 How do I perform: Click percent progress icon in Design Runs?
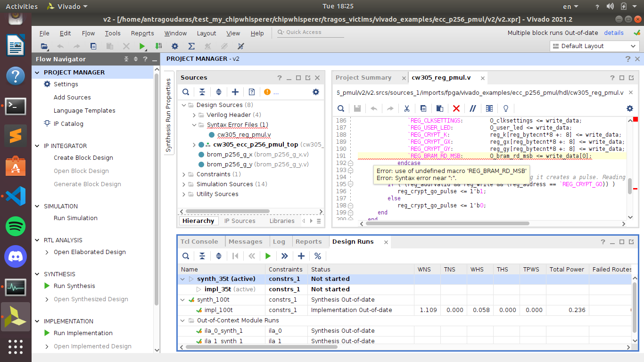[x=318, y=256]
